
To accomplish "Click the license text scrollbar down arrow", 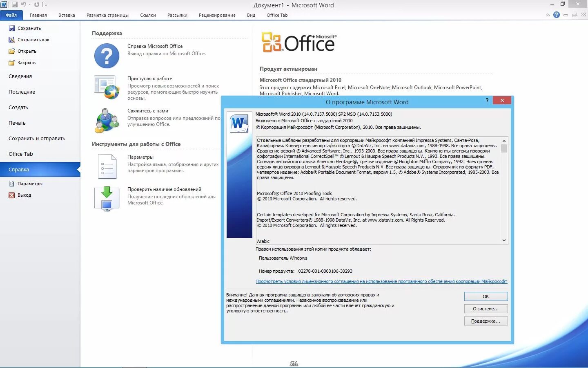I will click(504, 240).
